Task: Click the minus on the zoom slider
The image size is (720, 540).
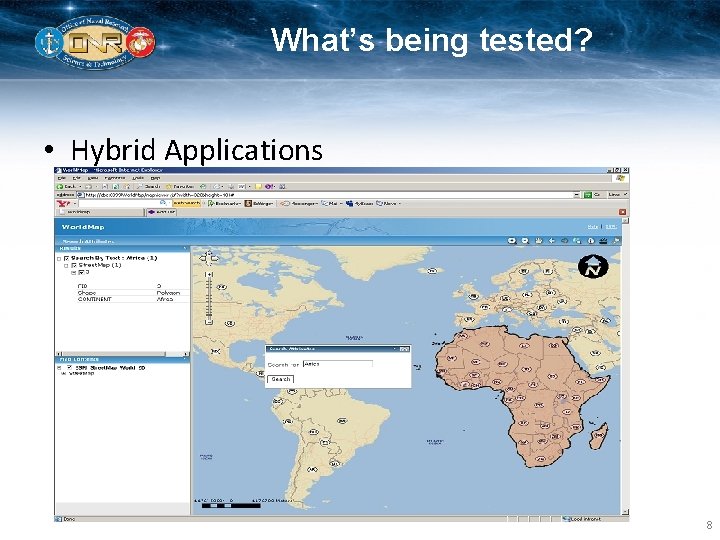Action: click(209, 322)
